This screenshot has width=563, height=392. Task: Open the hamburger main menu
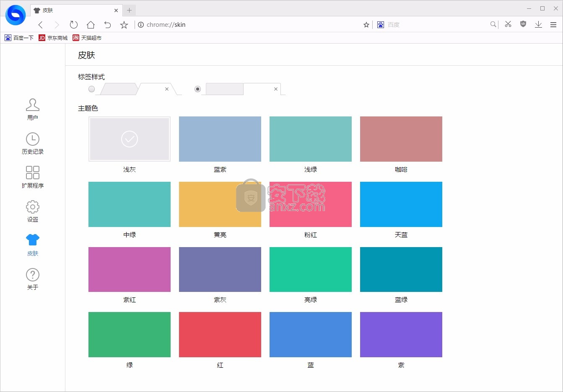click(x=553, y=25)
